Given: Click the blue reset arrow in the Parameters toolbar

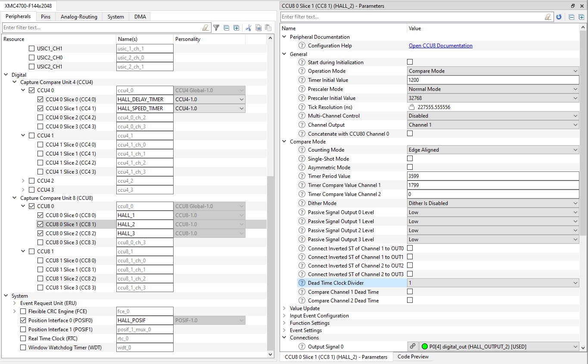Looking at the screenshot, I should pos(559,17).
